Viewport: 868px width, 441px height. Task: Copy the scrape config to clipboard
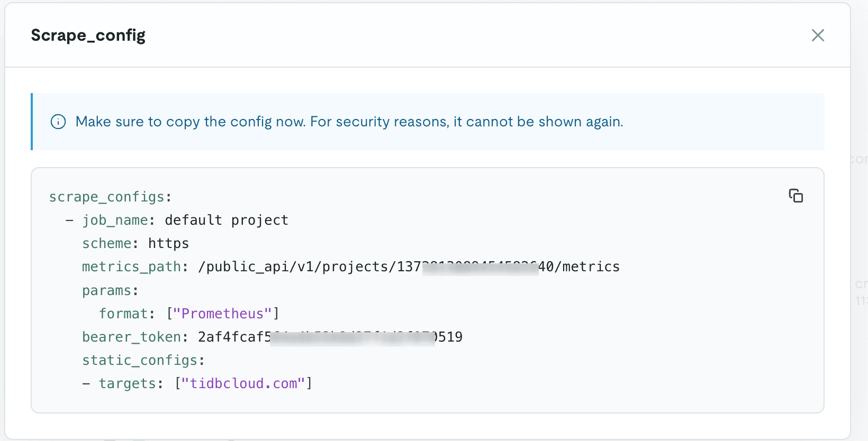(795, 196)
